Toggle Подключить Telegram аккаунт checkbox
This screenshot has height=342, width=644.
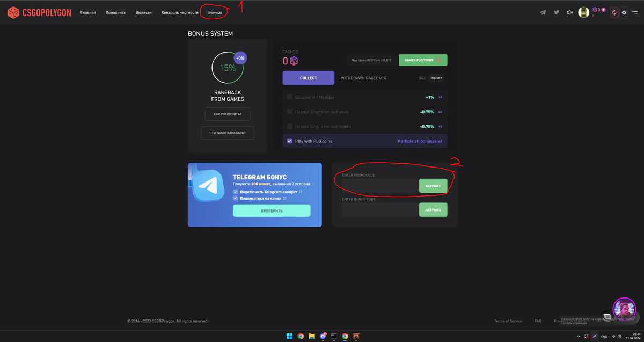[236, 192]
